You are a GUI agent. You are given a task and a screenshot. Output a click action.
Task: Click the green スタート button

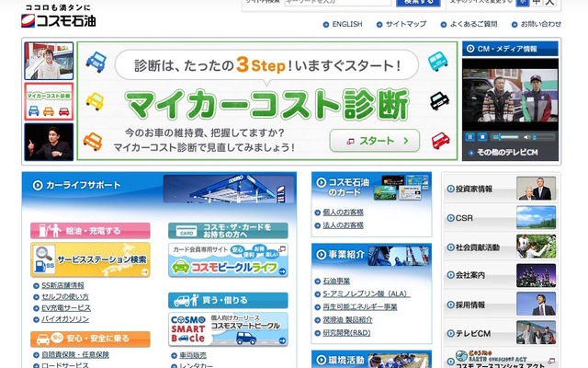tap(374, 141)
